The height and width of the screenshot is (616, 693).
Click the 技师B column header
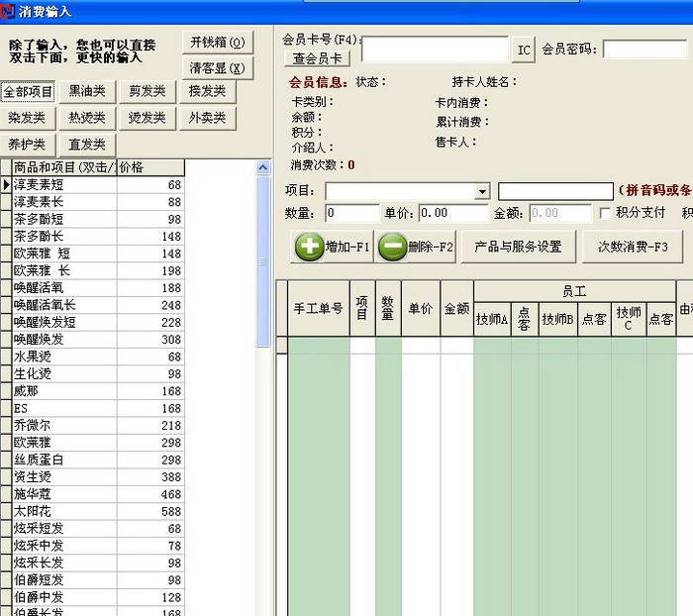point(557,319)
